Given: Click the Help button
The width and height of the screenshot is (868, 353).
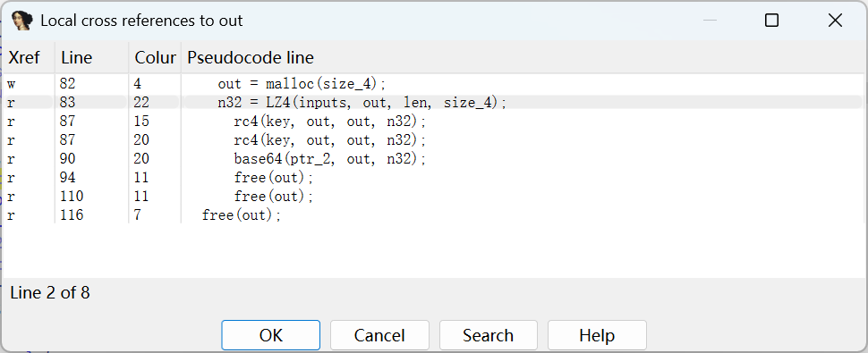Looking at the screenshot, I should pyautogui.click(x=597, y=335).
